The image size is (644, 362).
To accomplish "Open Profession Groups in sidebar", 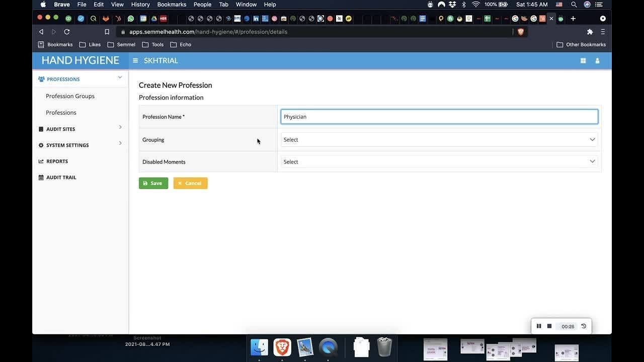I will pyautogui.click(x=70, y=96).
